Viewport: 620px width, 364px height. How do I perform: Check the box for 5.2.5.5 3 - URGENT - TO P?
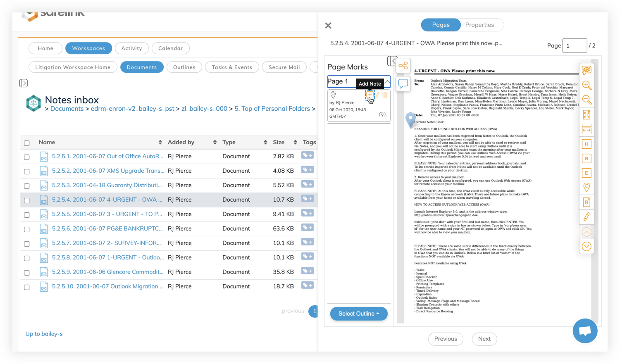[x=27, y=215]
